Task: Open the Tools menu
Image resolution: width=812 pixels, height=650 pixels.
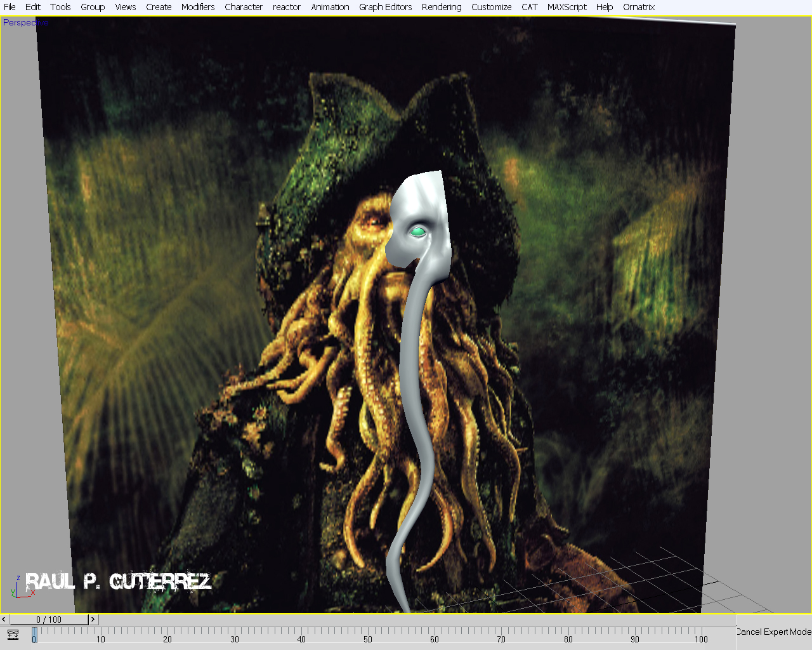Action: click(60, 7)
